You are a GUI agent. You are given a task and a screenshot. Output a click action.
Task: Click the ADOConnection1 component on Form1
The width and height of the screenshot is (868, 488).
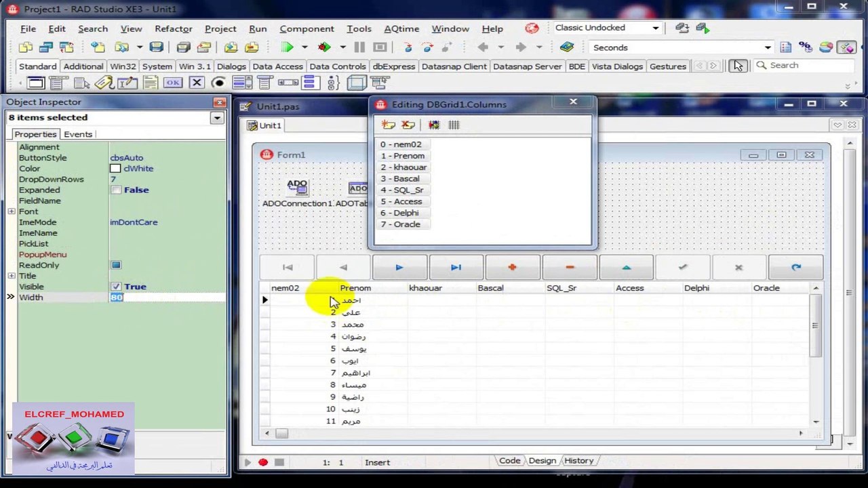click(x=297, y=187)
